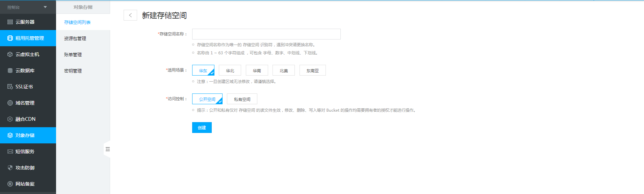Open 密钥管理 in the submenu
Viewport: 644px width, 194px height.
(73, 71)
